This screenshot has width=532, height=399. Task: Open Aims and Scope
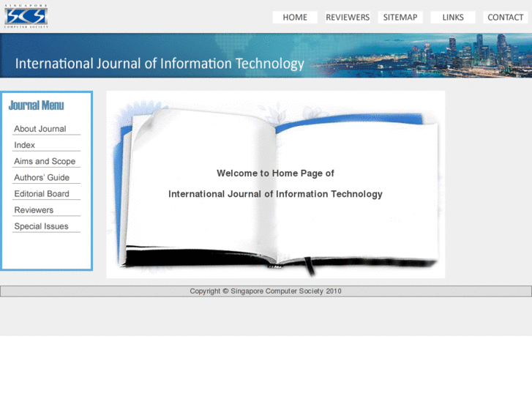(45, 161)
